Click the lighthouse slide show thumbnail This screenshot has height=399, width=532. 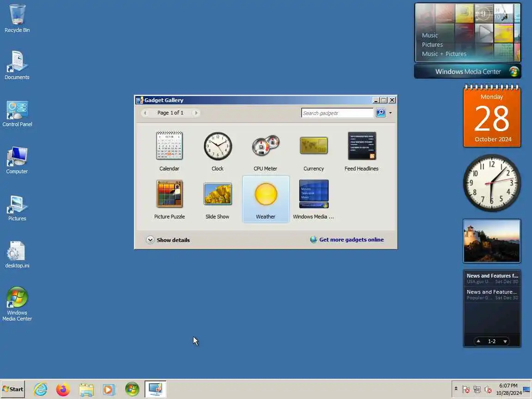[x=492, y=241]
